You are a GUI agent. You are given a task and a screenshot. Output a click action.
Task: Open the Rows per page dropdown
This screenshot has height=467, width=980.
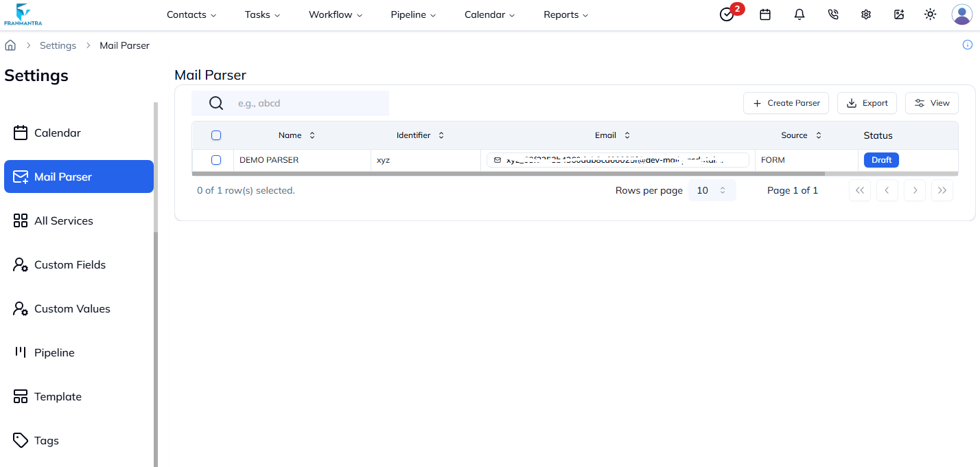712,190
